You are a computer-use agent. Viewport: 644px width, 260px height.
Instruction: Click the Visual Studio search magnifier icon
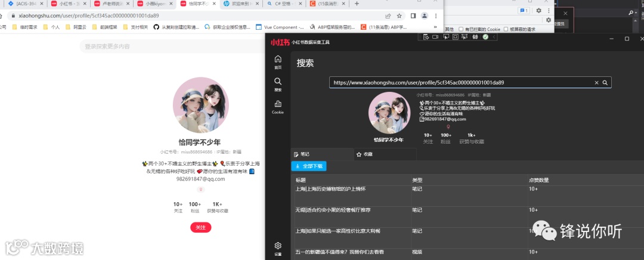click(x=631, y=13)
